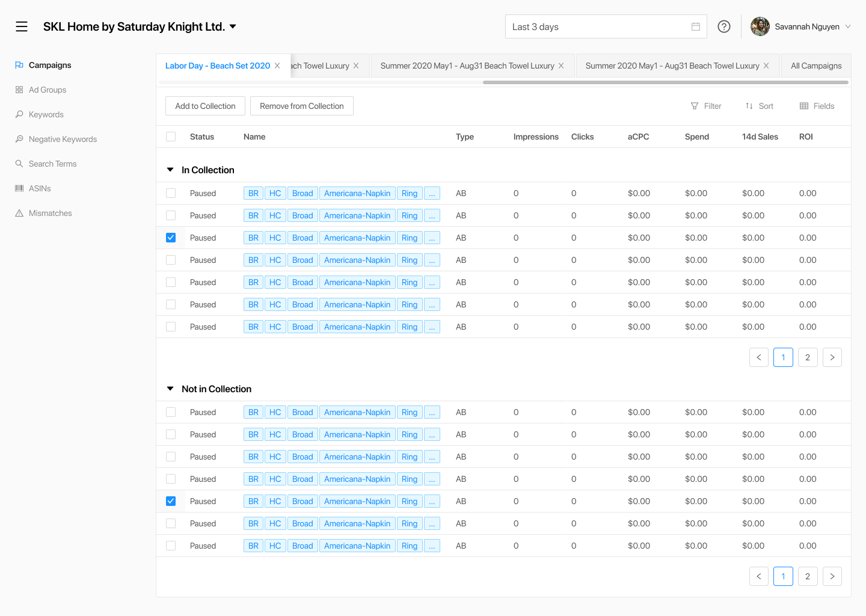Click the help question mark icon
The height and width of the screenshot is (616, 866).
724,26
